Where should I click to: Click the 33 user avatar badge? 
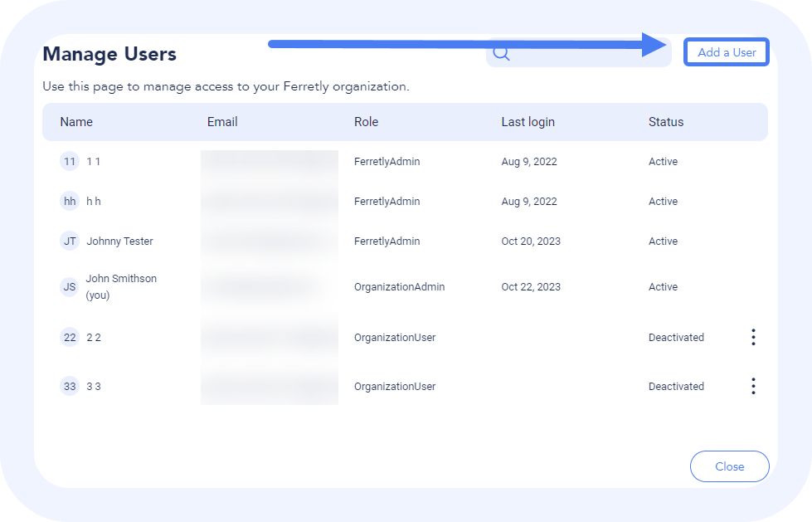point(70,387)
